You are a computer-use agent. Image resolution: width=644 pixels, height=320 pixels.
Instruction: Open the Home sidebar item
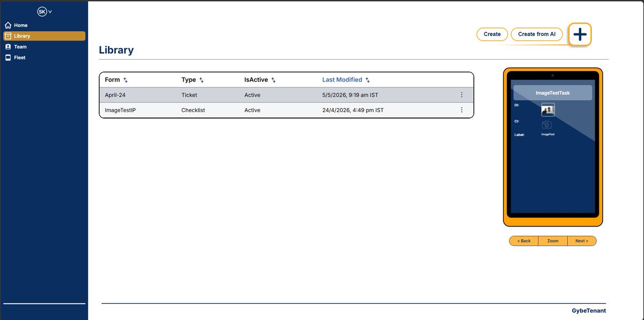[x=44, y=25]
